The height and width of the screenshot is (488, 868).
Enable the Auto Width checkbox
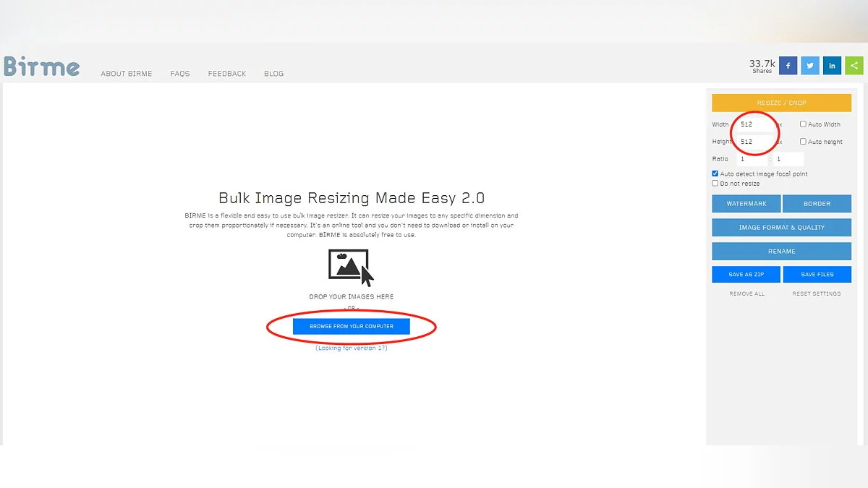[803, 124]
